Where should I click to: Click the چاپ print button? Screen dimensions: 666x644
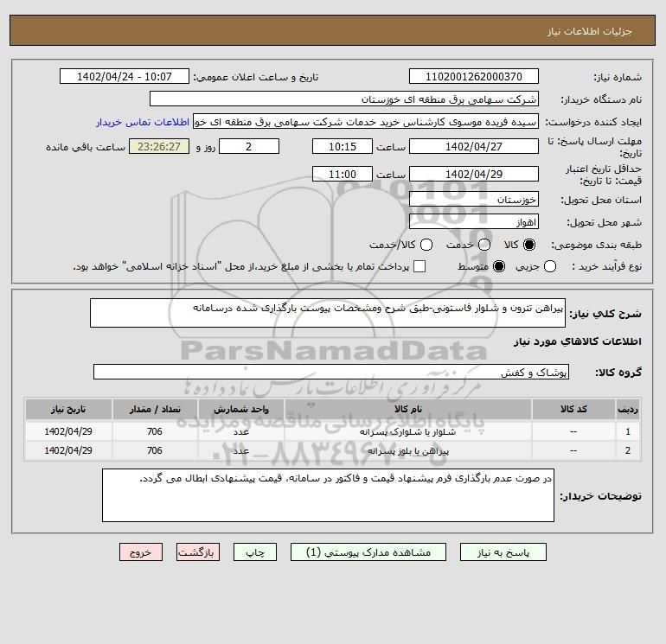click(x=255, y=552)
